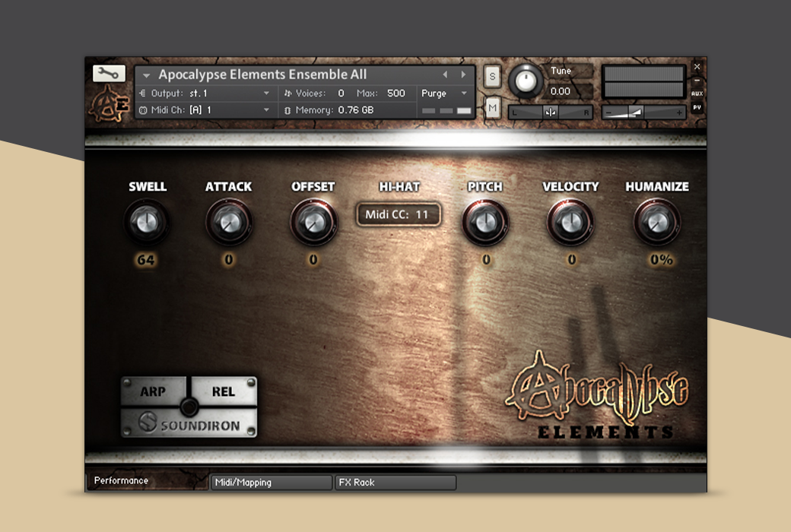The height and width of the screenshot is (532, 791).
Task: Switch to the Midi/Mapping tab
Action: [271, 483]
